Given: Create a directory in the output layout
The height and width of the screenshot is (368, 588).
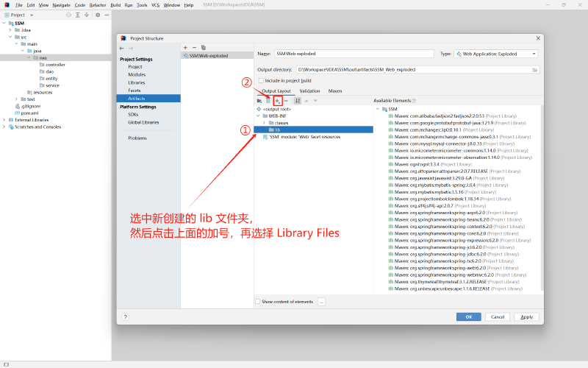Looking at the screenshot, I should pyautogui.click(x=259, y=101).
